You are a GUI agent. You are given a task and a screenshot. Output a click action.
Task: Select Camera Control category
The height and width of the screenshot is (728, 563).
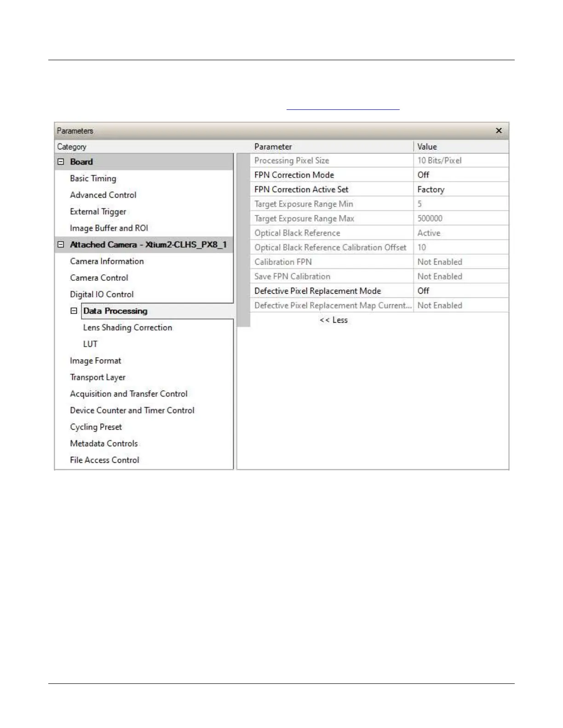[x=99, y=278]
